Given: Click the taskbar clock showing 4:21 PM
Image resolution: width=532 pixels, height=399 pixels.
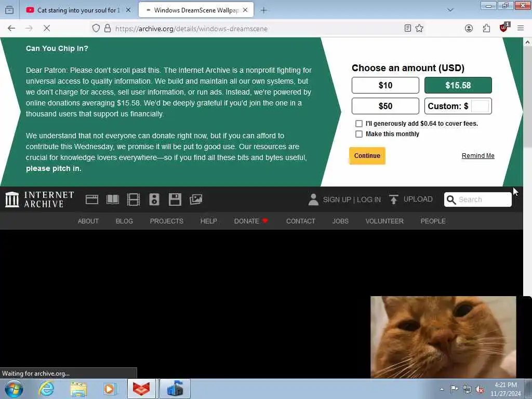Looking at the screenshot, I should (506, 389).
